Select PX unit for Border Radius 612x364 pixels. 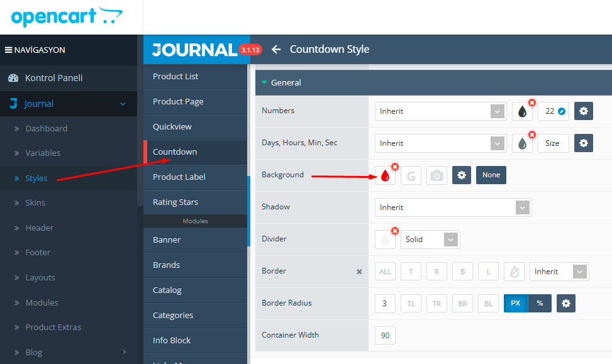point(516,304)
